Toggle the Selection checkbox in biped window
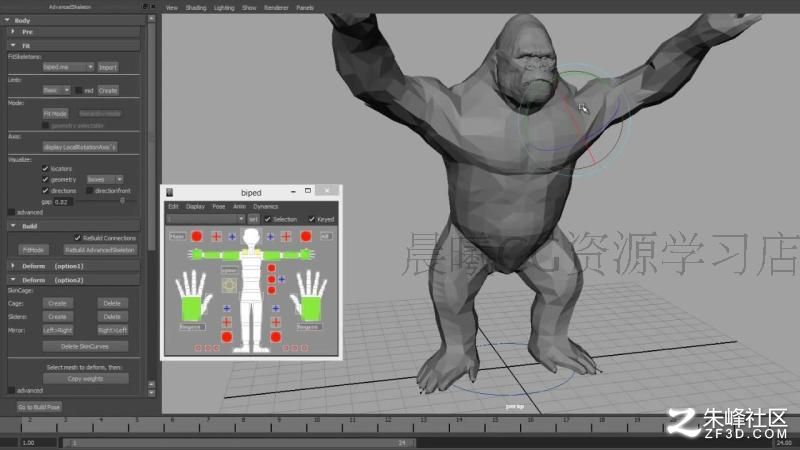Image resolution: width=800 pixels, height=450 pixels. (x=267, y=219)
